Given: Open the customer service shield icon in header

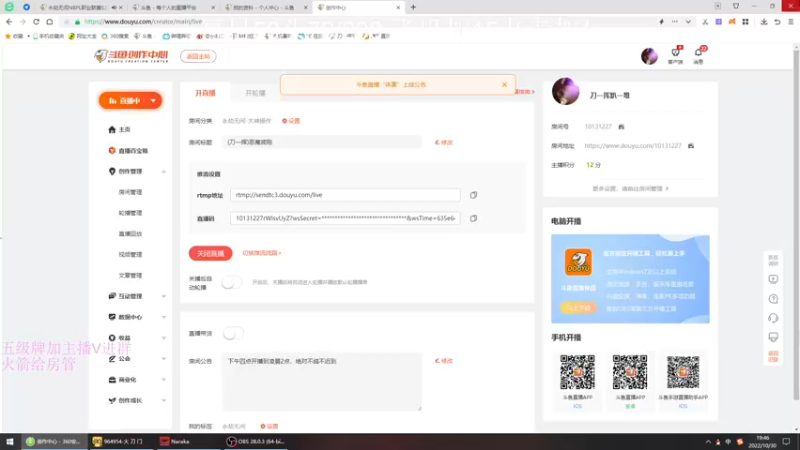Looking at the screenshot, I should click(676, 53).
